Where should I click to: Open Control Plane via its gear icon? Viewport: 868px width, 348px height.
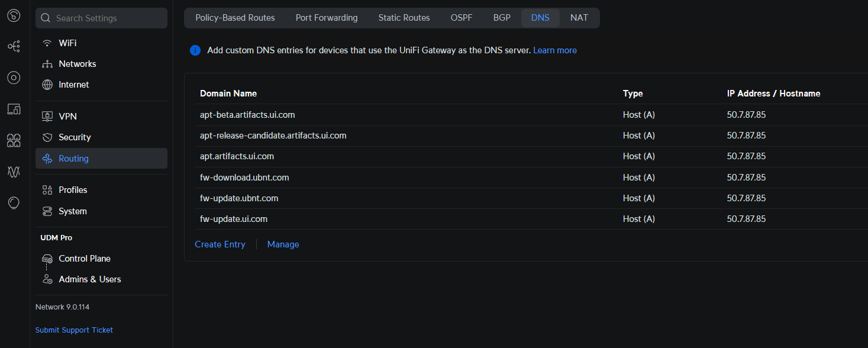[47, 259]
